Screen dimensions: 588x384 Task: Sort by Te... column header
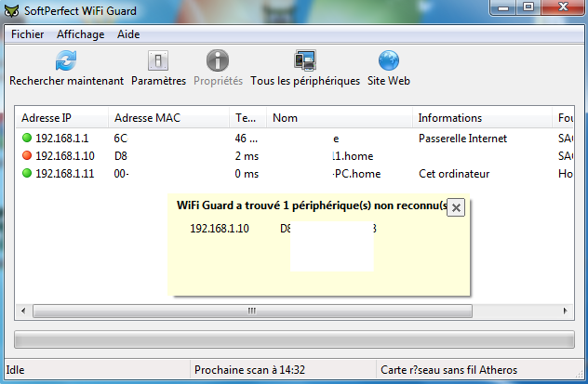247,118
